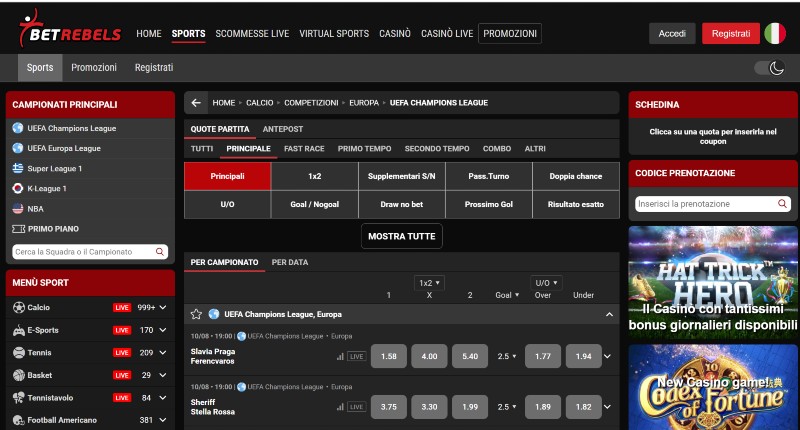Click the K-League 1 Korean flag icon

tap(18, 188)
